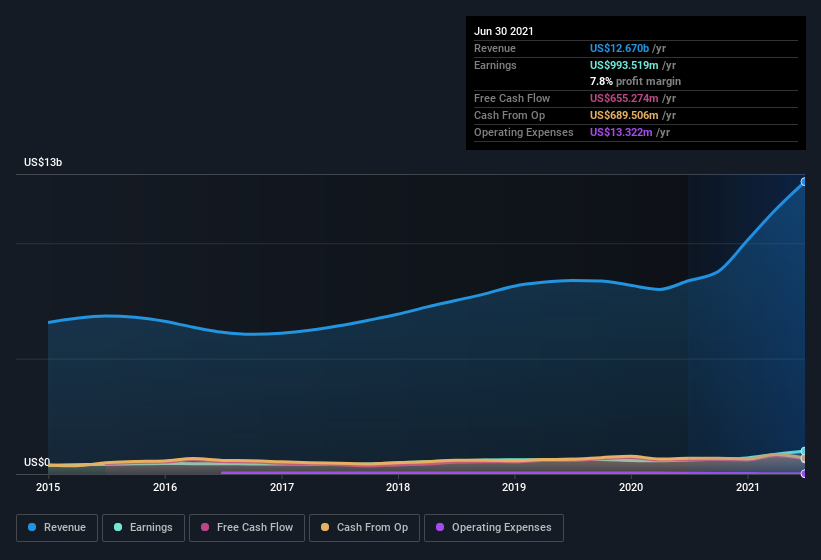Click the 2018 x-axis label
This screenshot has height=560, width=821.
tap(398, 487)
